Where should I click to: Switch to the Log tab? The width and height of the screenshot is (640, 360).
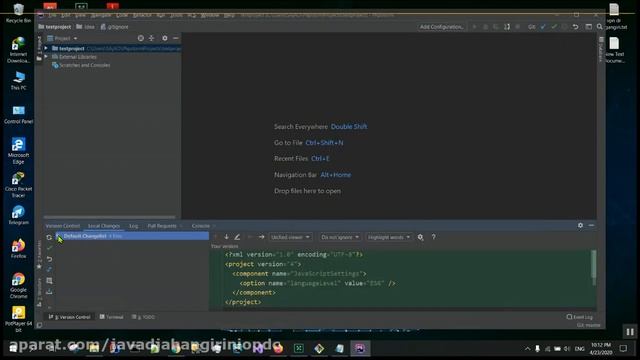click(133, 226)
